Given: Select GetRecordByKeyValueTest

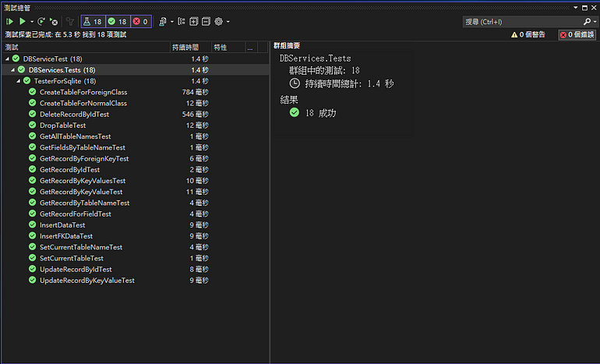Looking at the screenshot, I should tap(81, 193).
